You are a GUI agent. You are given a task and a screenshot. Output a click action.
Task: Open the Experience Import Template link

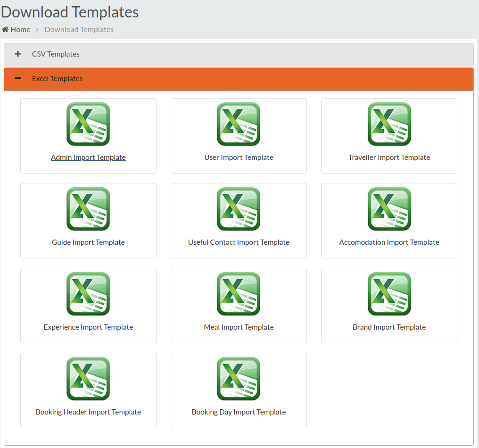click(88, 327)
